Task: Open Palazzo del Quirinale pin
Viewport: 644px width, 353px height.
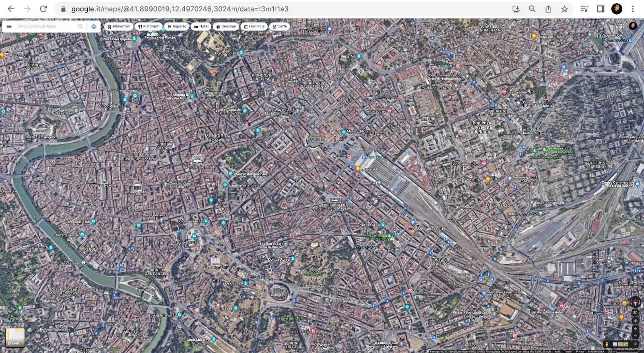Action: [231, 174]
